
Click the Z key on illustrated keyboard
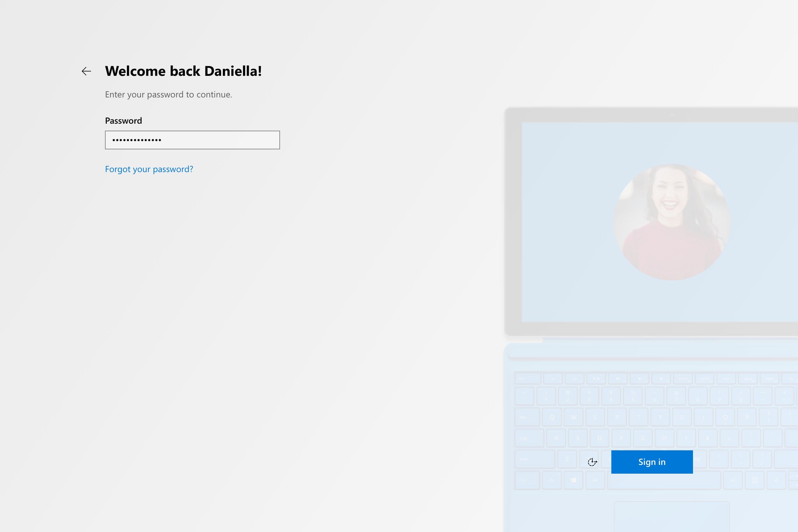(x=567, y=459)
